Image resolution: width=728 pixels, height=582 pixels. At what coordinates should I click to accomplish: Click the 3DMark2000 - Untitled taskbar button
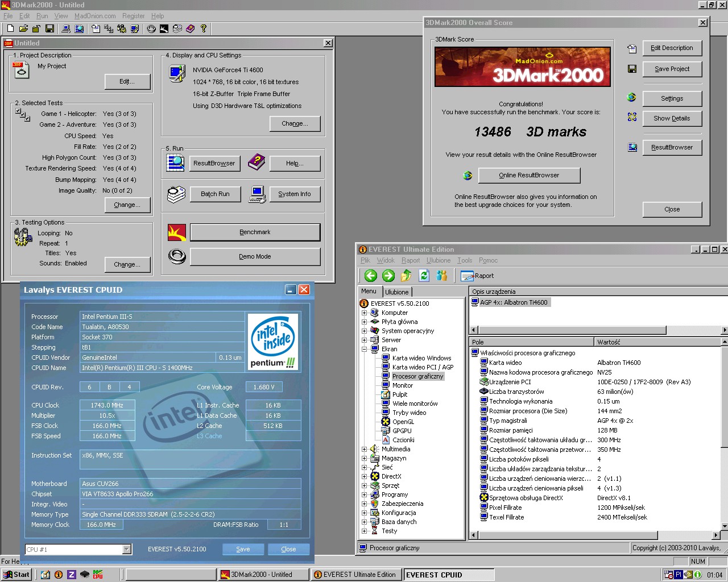point(263,575)
